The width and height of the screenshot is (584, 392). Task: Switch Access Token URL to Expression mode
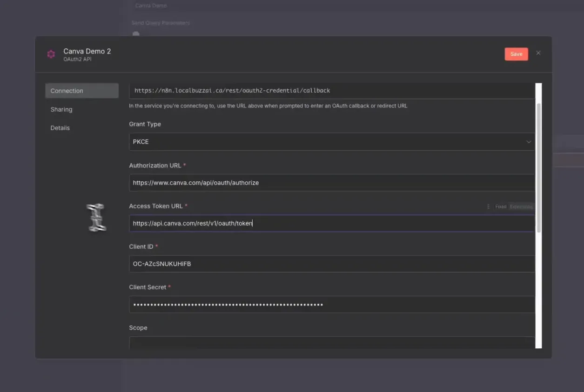tap(521, 206)
